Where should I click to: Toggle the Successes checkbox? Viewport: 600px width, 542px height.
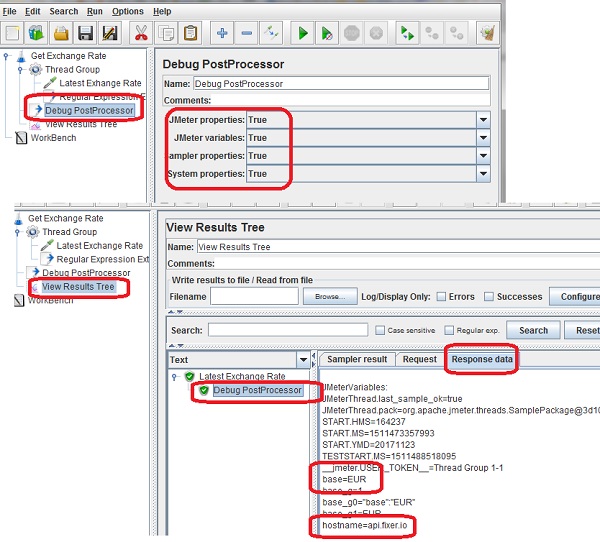[489, 297]
